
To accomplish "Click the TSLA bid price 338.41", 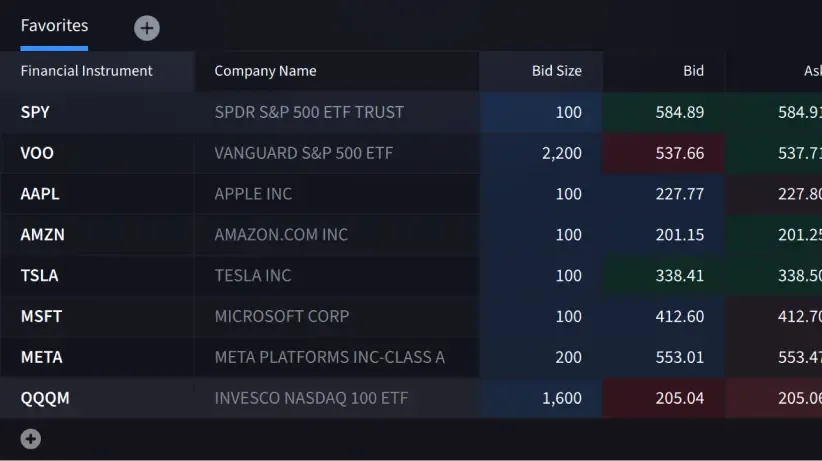I will [x=680, y=275].
